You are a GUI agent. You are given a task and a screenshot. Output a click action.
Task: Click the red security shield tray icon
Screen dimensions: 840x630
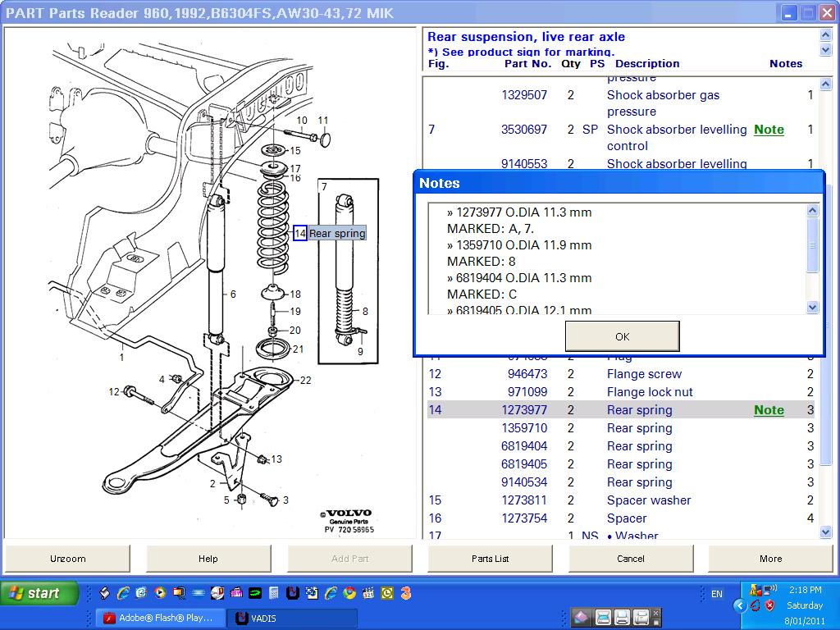[769, 606]
